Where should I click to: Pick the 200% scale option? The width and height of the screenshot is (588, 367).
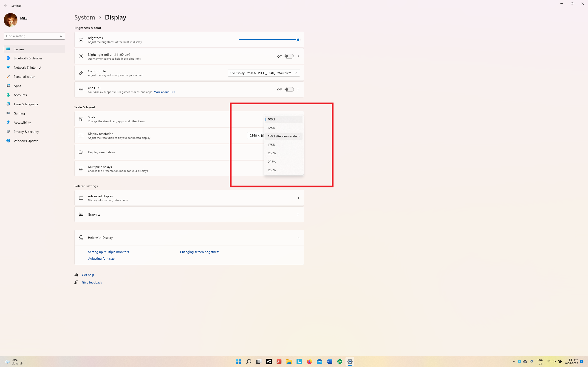[272, 153]
